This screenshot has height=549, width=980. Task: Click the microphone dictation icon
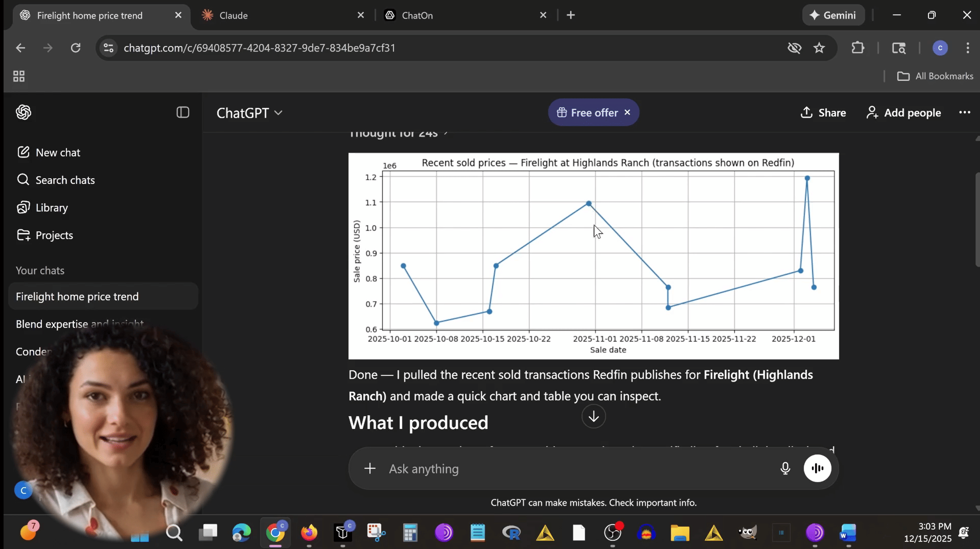[x=785, y=469]
